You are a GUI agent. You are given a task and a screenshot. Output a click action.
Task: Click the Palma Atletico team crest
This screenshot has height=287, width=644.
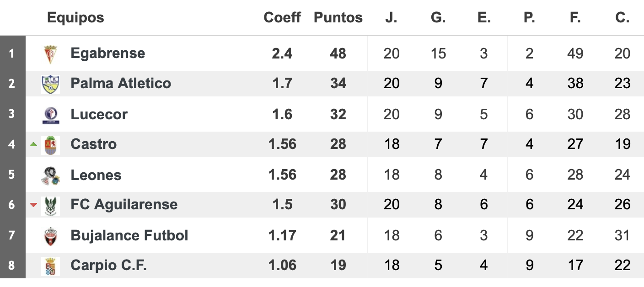pyautogui.click(x=50, y=84)
